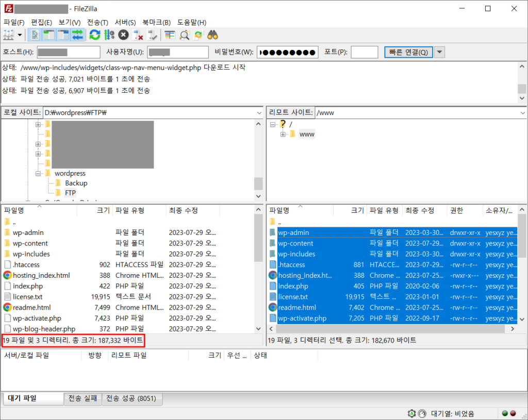Open the 서버(S) menu

point(125,22)
